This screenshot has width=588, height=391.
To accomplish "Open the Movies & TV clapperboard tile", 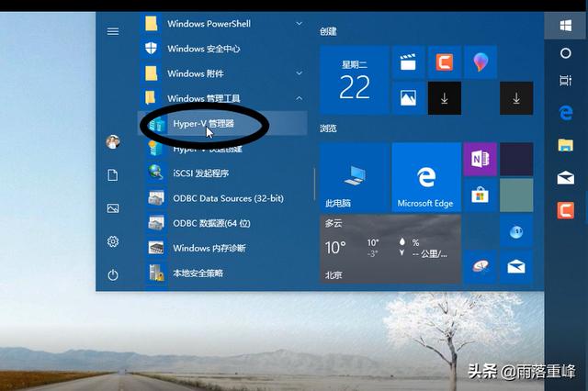I will 408,62.
